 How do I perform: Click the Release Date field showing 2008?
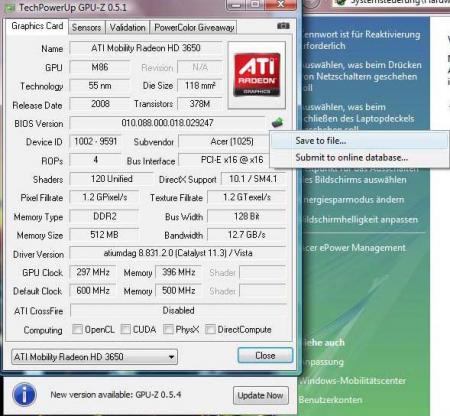[x=100, y=104]
